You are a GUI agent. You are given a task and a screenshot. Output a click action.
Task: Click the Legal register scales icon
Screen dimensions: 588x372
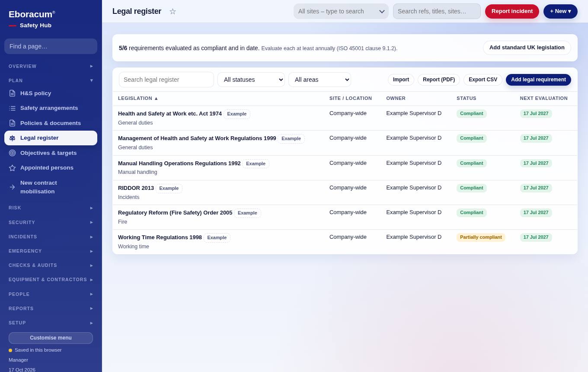[12, 138]
